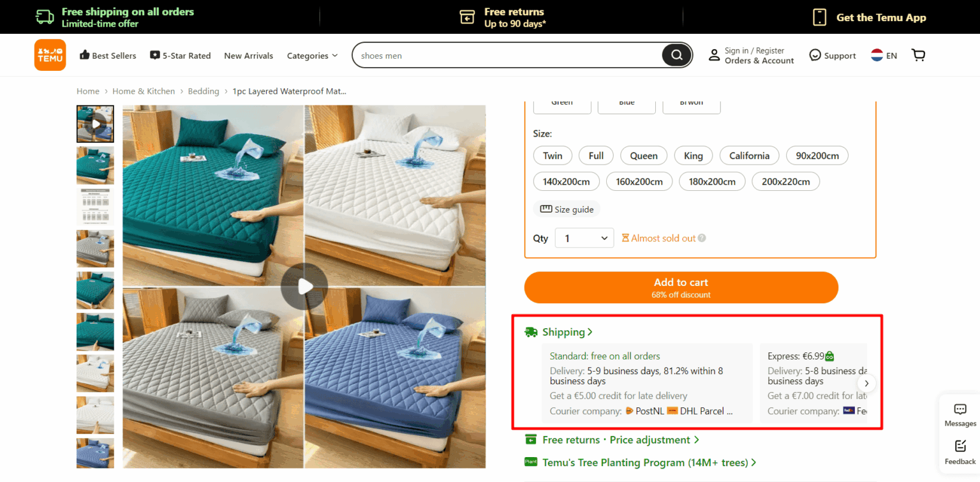
Task: Click the Add to cart button
Action: (x=681, y=287)
